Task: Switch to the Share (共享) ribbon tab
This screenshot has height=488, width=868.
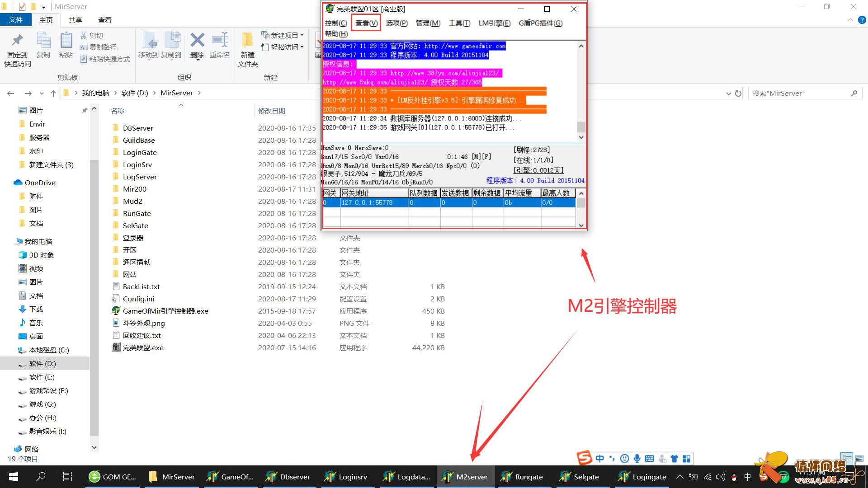Action: [x=75, y=20]
